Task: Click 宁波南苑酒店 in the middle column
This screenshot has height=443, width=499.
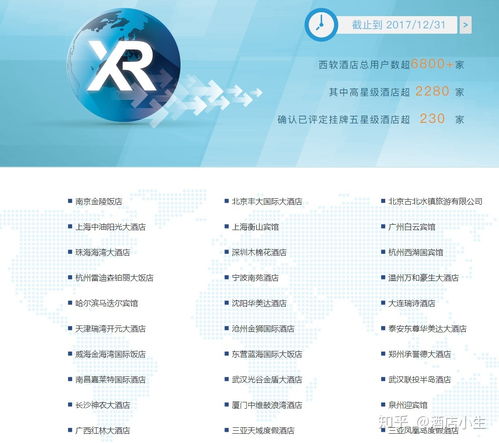Action: click(x=255, y=278)
